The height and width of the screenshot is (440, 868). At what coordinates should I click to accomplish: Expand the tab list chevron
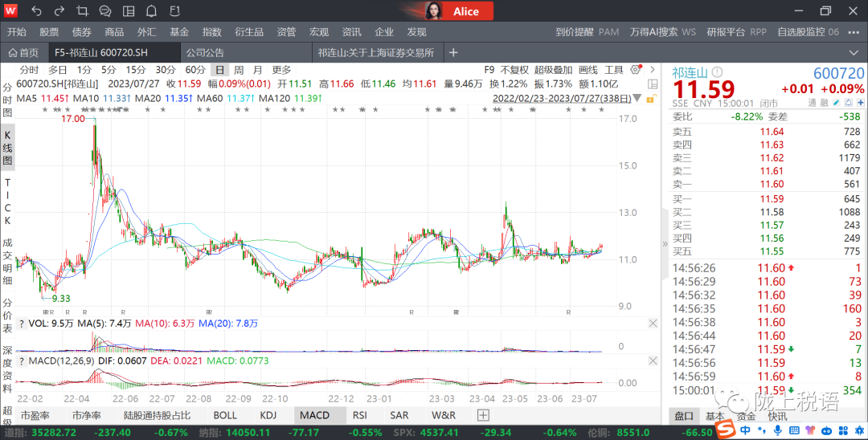click(853, 52)
